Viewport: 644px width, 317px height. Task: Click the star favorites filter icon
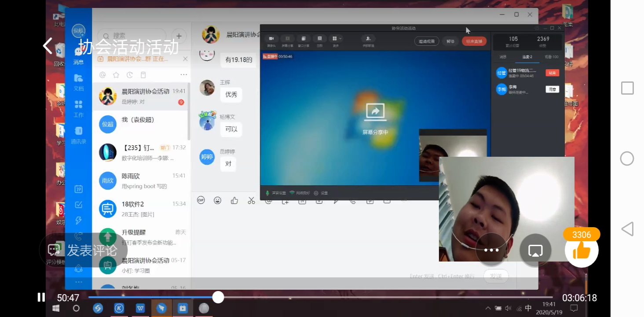click(116, 75)
